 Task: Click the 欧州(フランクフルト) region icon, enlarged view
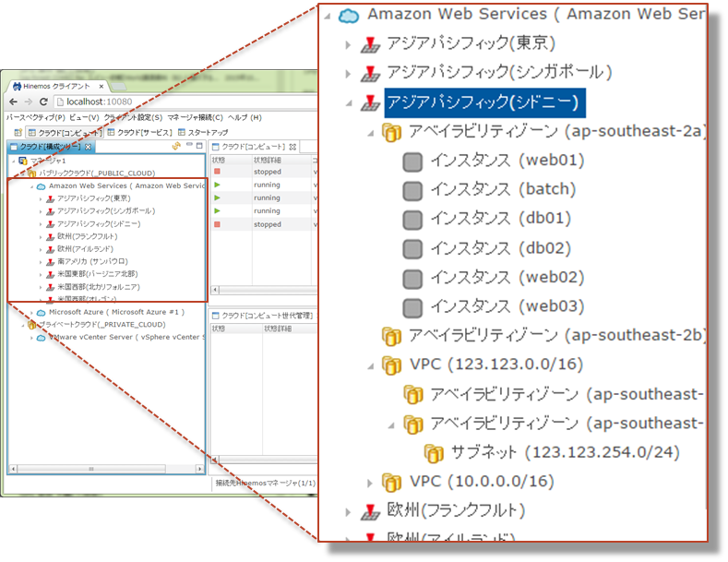coord(371,511)
